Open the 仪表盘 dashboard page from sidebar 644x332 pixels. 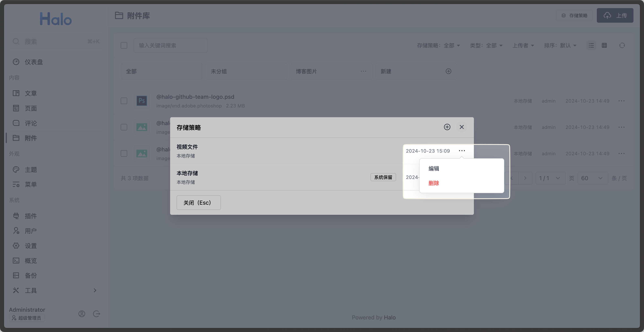[34, 62]
